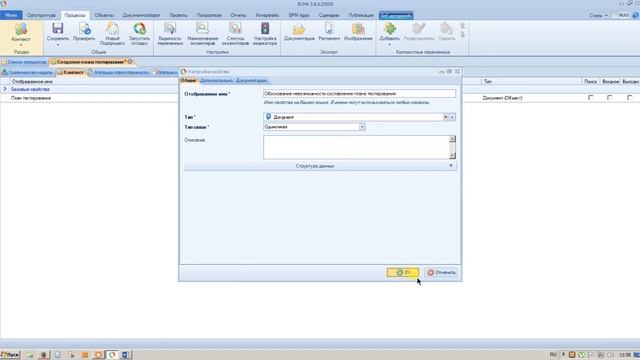This screenshot has width=640, height=360.
Task: Move variable up with arrow icon
Action: tap(463, 26)
